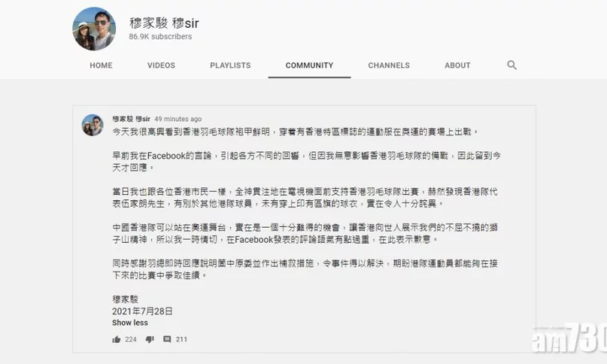Switch to the HOME tab
The width and height of the screenshot is (607, 364).
click(101, 65)
